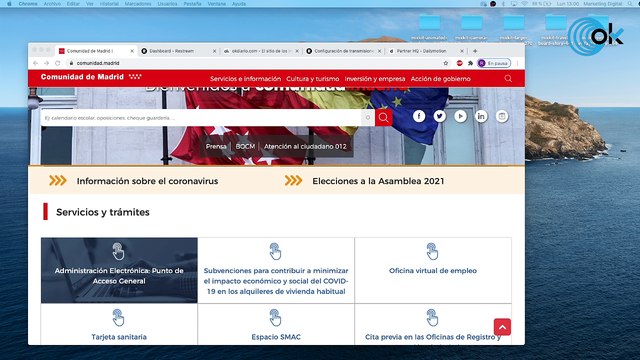This screenshot has width=640, height=360.
Task: Close the Dashboard - Restream tab
Action: [x=214, y=51]
